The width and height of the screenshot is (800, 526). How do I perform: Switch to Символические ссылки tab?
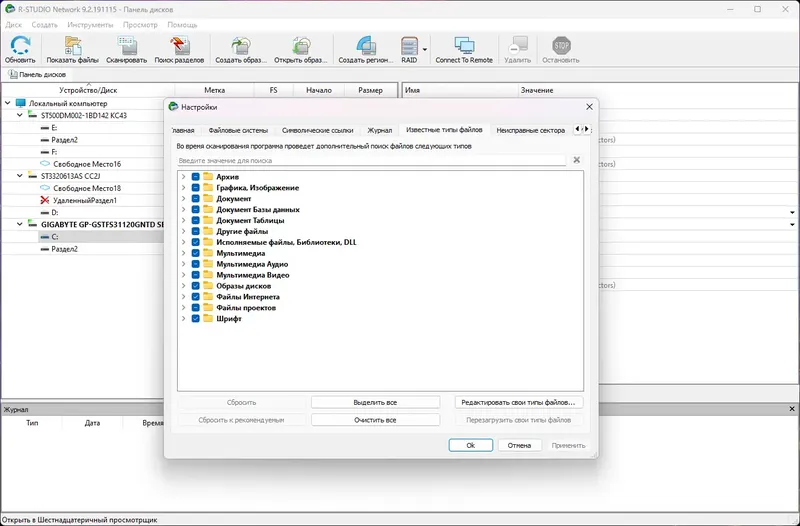[317, 130]
